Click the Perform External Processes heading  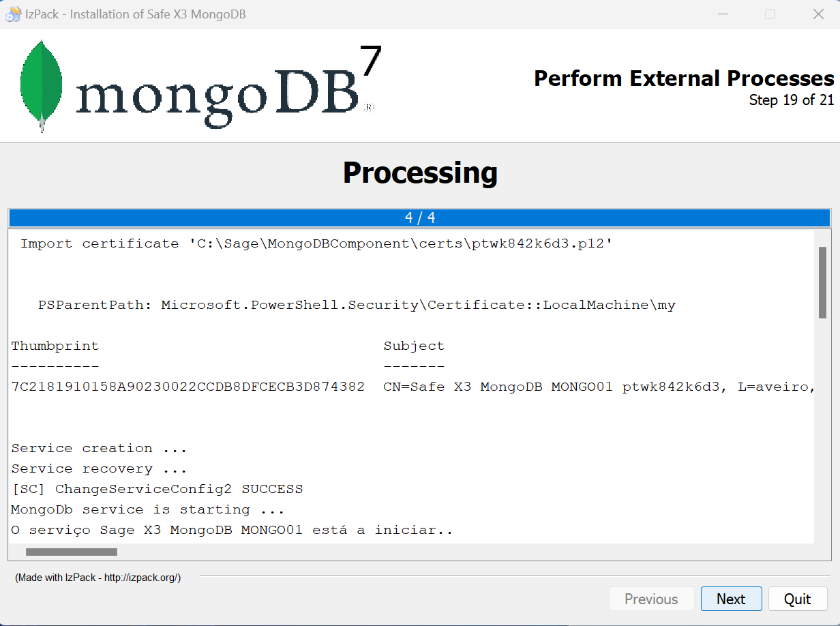[x=683, y=78]
